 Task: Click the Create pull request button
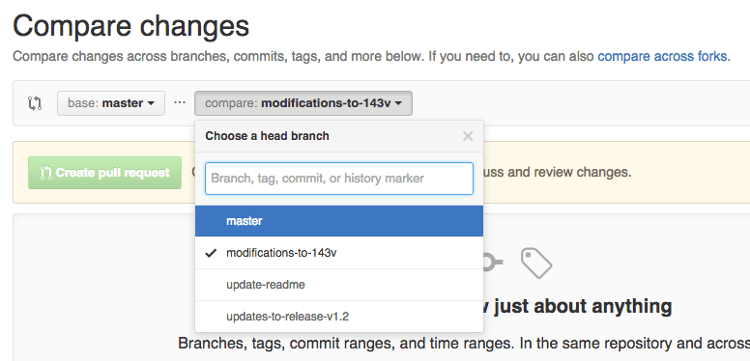click(105, 173)
